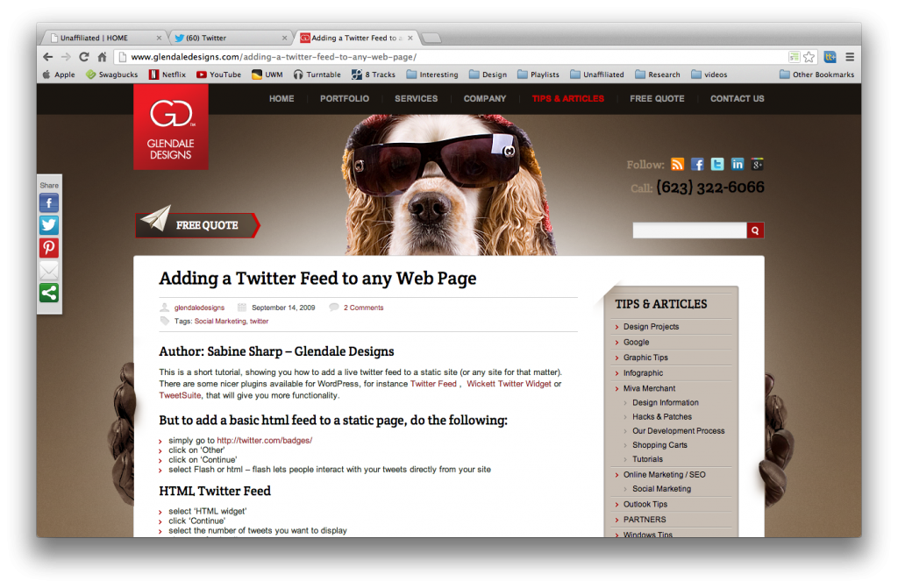
Task: Open Hacks & Patches subcategory
Action: coord(662,417)
